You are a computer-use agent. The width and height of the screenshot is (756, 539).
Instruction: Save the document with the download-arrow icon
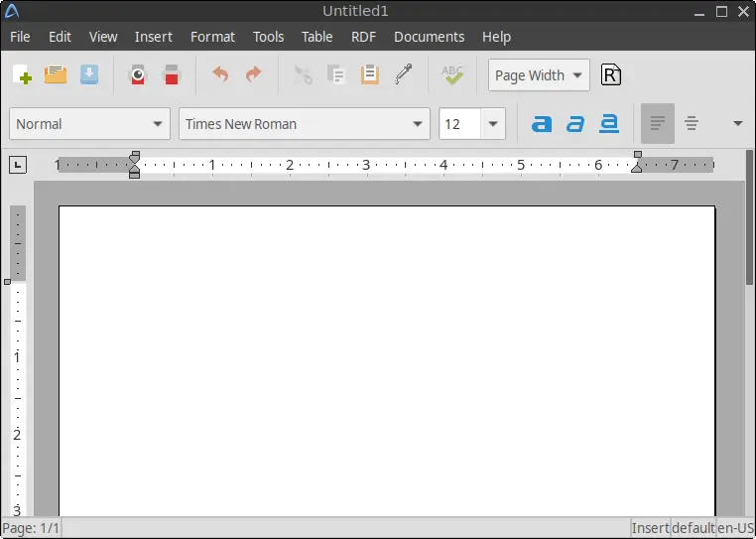point(89,74)
